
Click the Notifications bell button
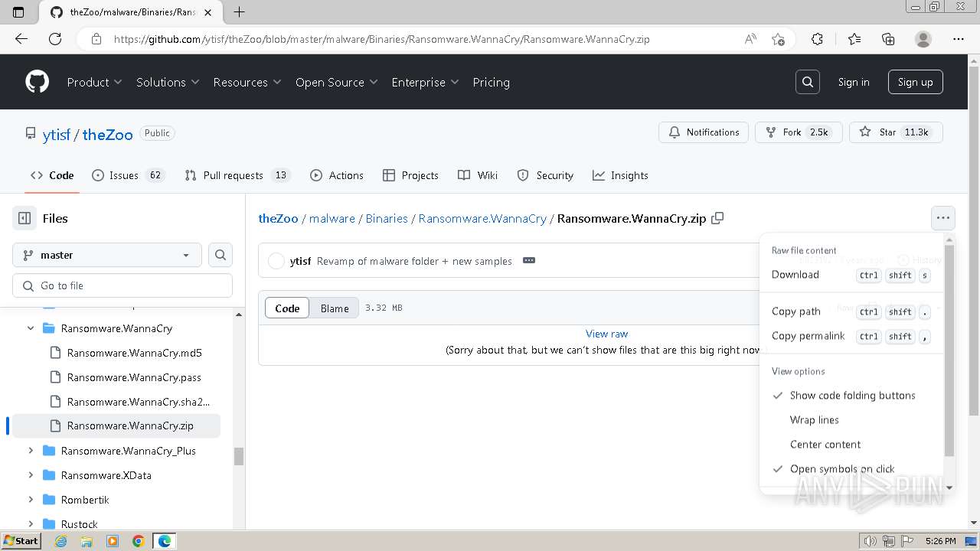tap(704, 132)
